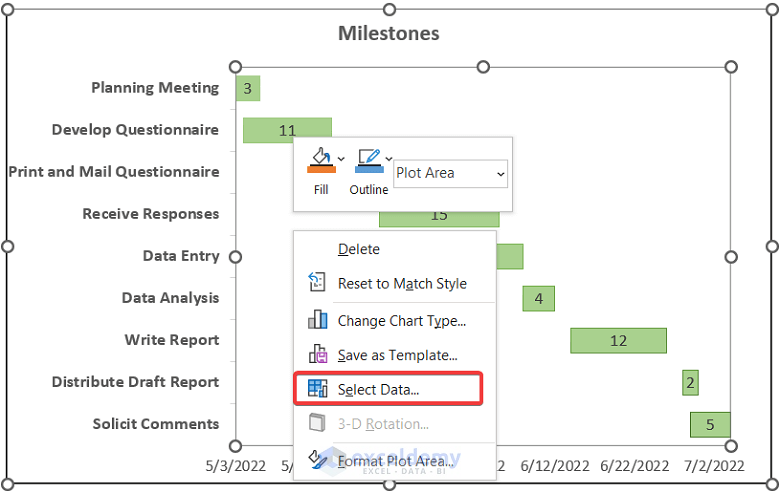Expand the Outline color dropdown arrow
Image resolution: width=780 pixels, height=493 pixels.
coord(388,159)
